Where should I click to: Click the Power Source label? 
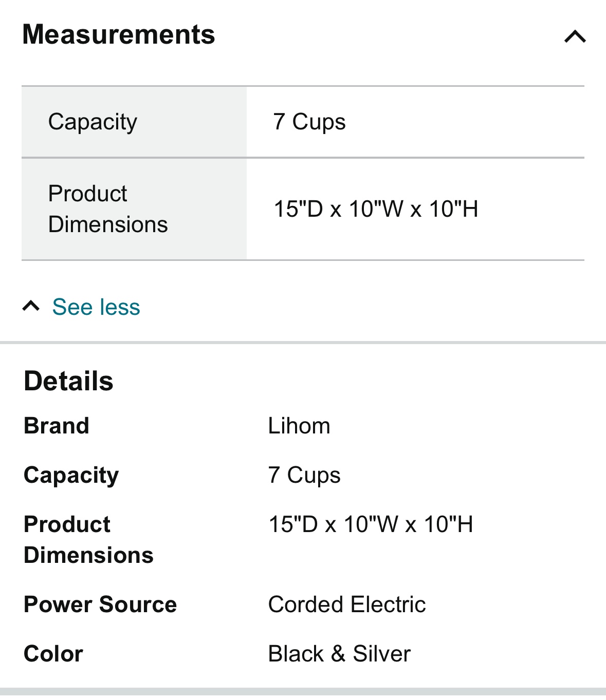(100, 604)
